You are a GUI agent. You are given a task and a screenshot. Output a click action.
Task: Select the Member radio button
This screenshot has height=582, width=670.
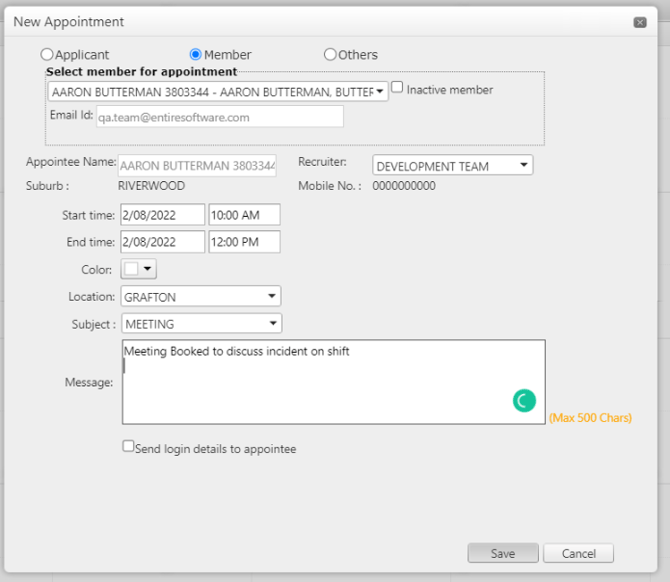(x=195, y=54)
